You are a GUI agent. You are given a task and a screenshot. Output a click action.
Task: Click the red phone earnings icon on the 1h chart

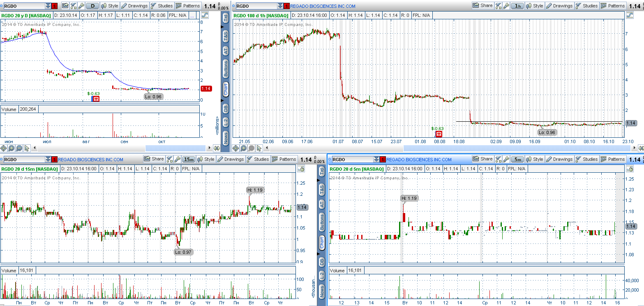coord(439,134)
